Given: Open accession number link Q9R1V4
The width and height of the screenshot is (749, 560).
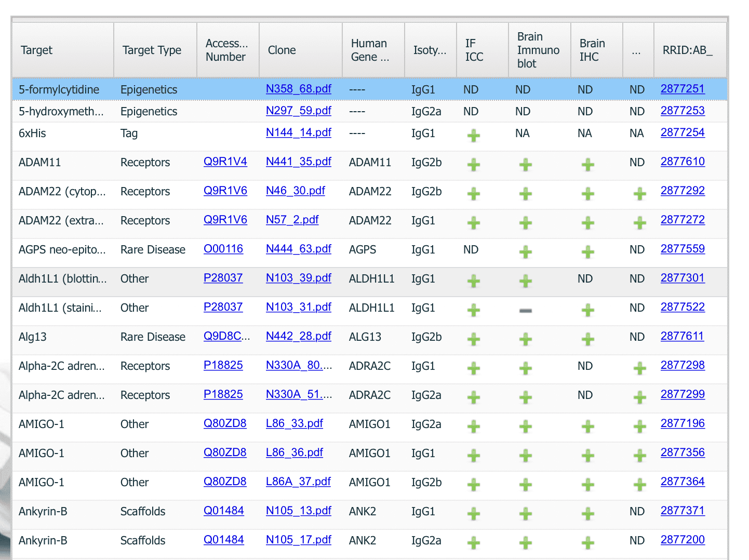Looking at the screenshot, I should point(225,162).
